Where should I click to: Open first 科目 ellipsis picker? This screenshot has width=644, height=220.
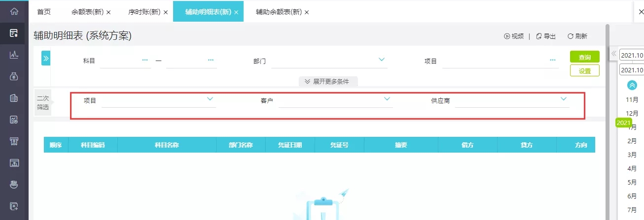(x=145, y=60)
